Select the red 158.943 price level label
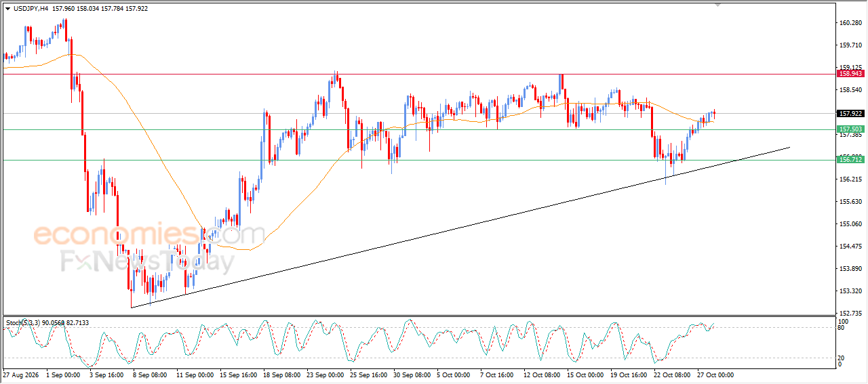Viewport: 868px width, 384px height. [x=851, y=73]
